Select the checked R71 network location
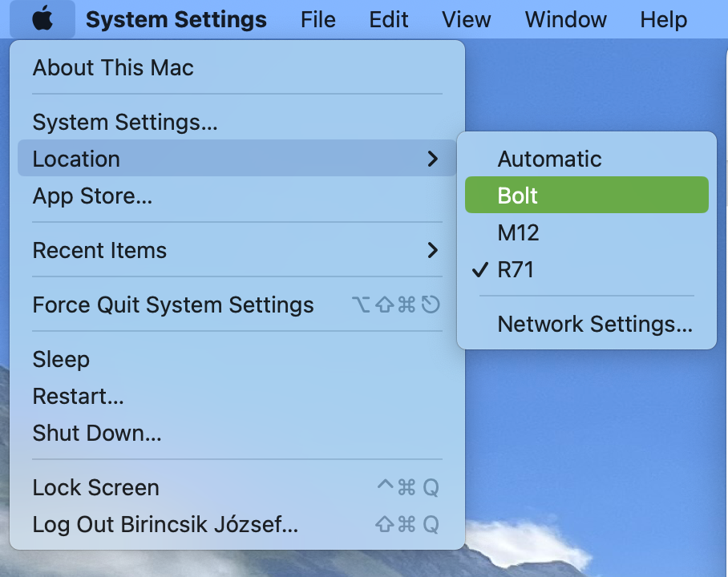This screenshot has width=728, height=577. [587, 269]
